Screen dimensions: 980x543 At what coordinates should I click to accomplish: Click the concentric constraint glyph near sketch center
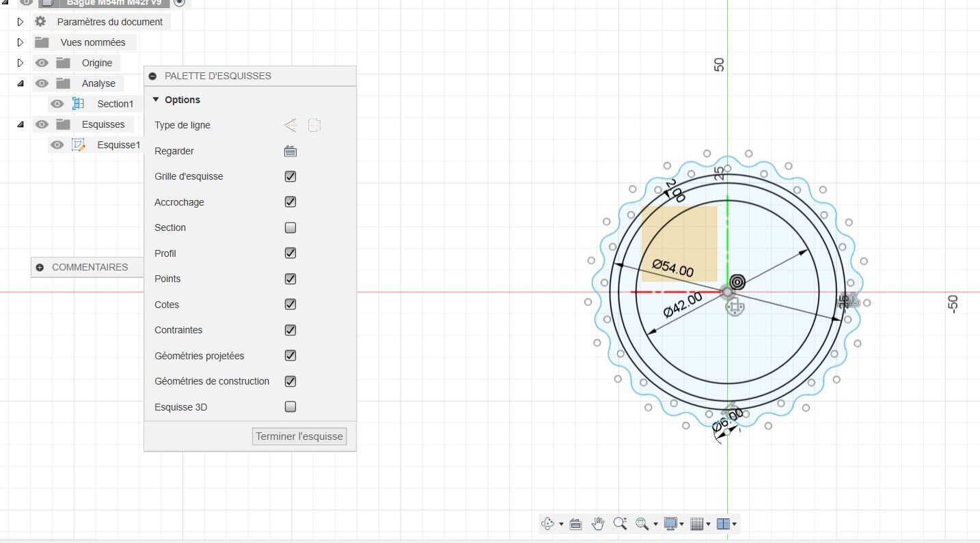click(737, 281)
